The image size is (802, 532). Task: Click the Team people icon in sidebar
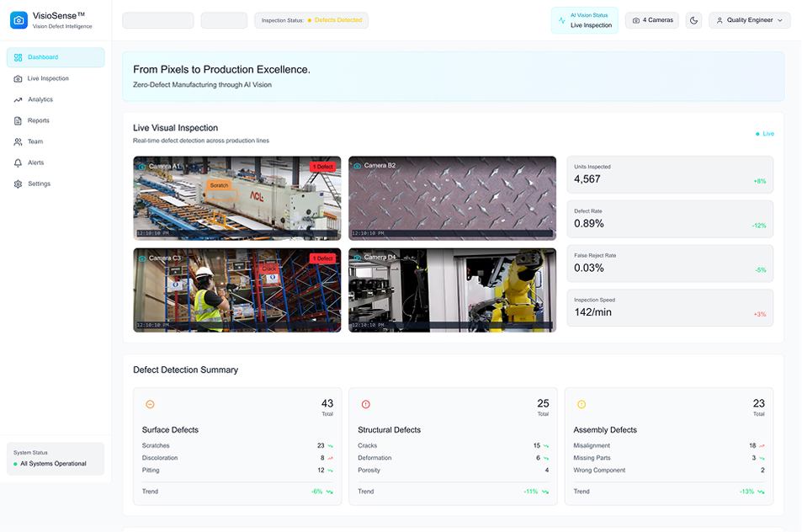19,141
